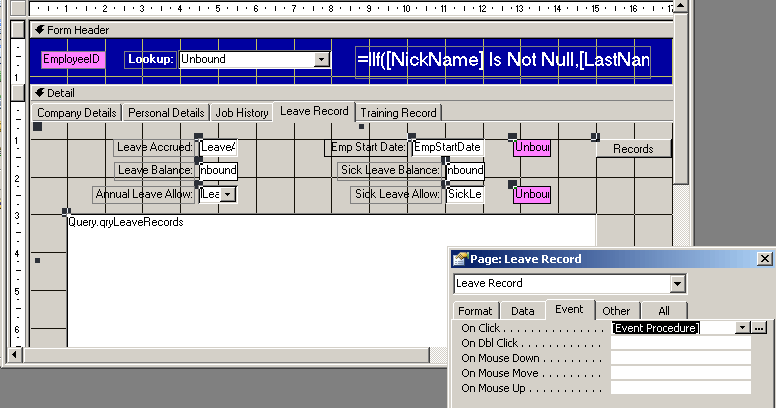Select the Leave Accrued label
Image resolution: width=776 pixels, height=408 pixels.
point(155,147)
